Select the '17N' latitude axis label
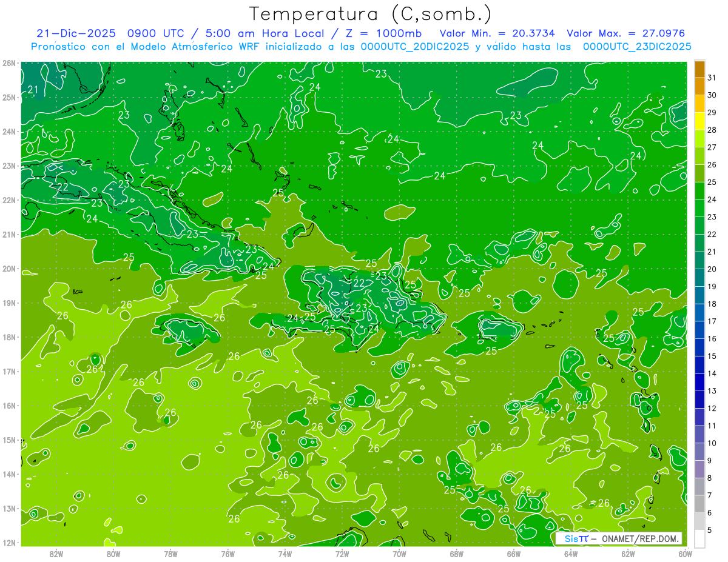The image size is (728, 562). tap(8, 371)
